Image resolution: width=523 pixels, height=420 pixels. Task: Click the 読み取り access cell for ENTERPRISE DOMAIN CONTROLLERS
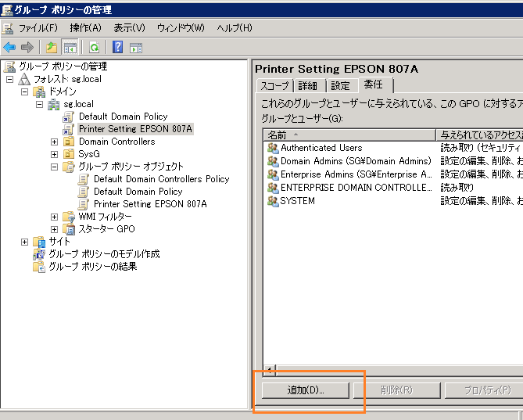[x=457, y=188]
